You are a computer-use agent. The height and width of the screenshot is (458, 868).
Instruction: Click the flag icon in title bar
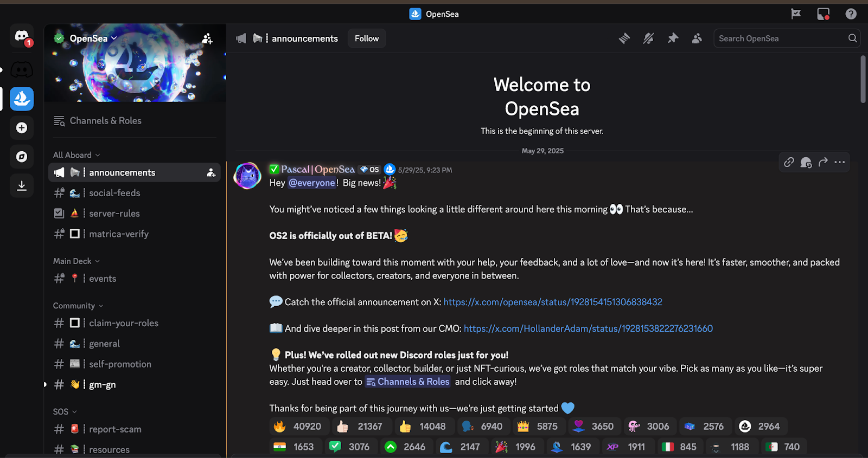click(x=796, y=14)
